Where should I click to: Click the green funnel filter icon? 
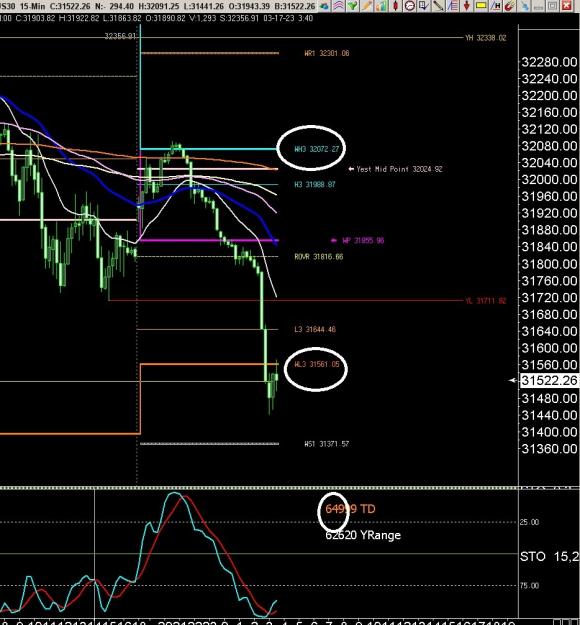352,6
